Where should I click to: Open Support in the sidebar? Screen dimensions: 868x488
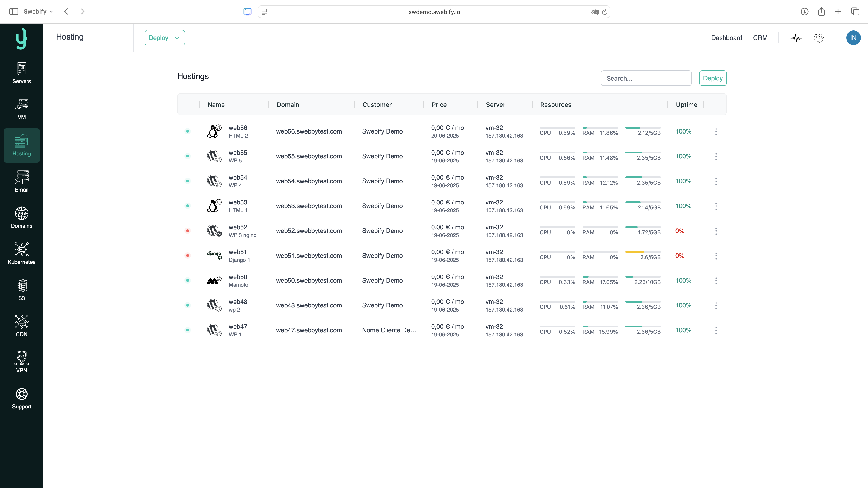21,398
